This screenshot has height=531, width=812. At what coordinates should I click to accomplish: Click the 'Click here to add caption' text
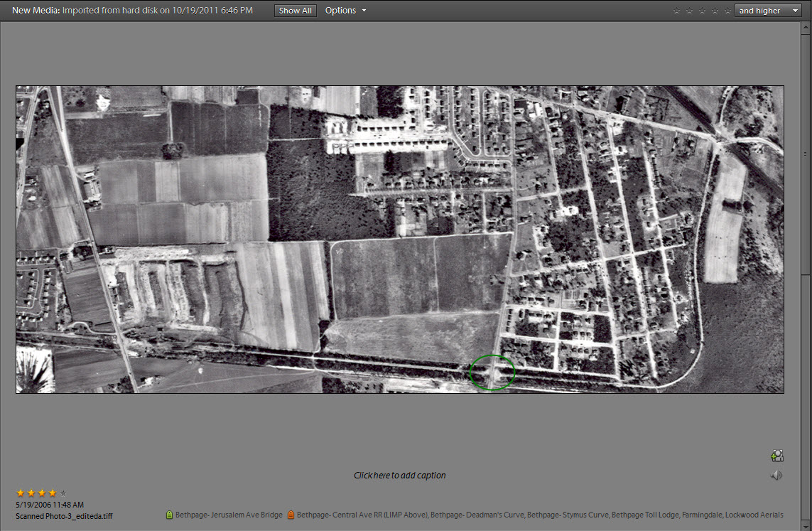pos(400,476)
